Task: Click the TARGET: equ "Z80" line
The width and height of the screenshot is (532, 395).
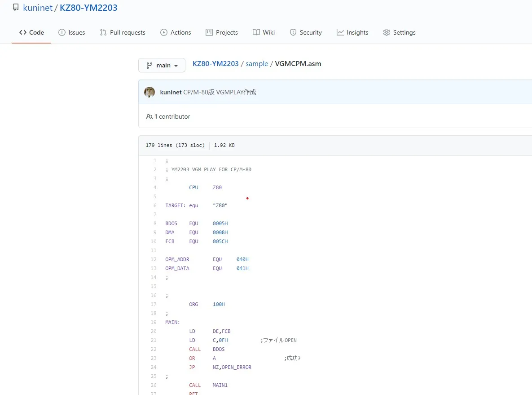Action: (x=197, y=205)
